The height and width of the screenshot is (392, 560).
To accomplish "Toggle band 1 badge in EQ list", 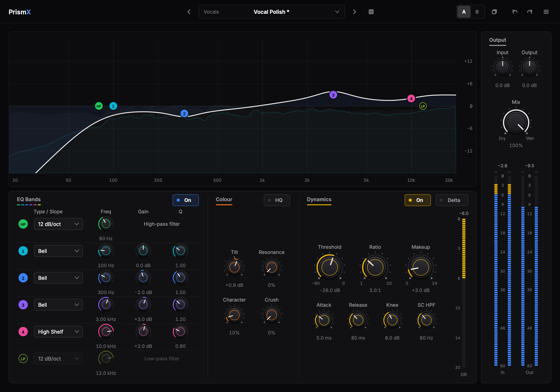I will pos(23,251).
